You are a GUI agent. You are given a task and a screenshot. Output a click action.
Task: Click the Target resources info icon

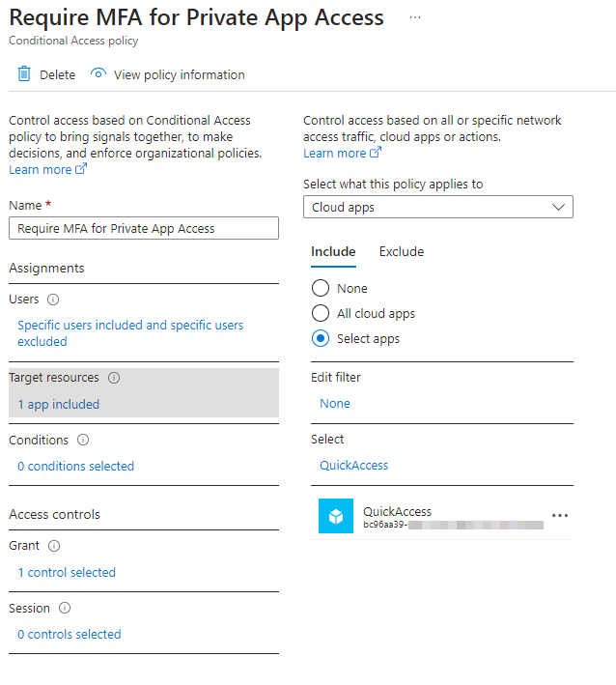point(114,378)
